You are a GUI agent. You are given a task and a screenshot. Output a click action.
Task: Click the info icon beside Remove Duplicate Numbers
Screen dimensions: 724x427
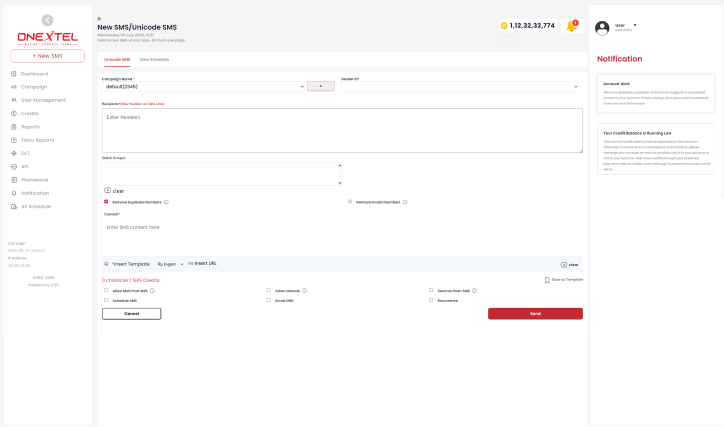point(166,202)
